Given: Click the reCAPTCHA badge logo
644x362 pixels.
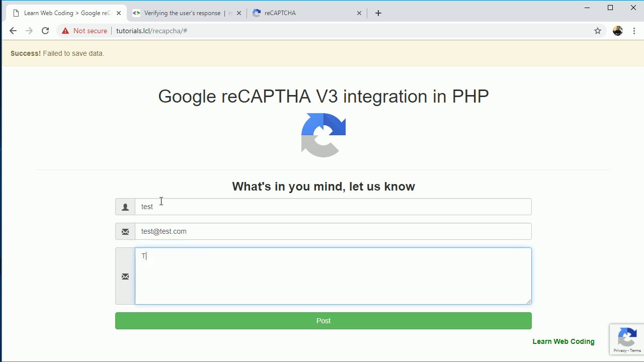Looking at the screenshot, I should 627,336.
